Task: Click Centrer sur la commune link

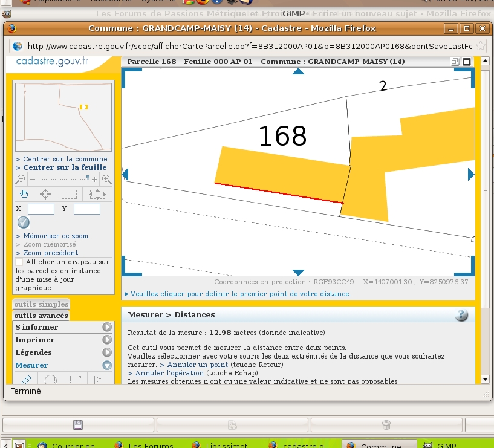Action: pyautogui.click(x=65, y=159)
